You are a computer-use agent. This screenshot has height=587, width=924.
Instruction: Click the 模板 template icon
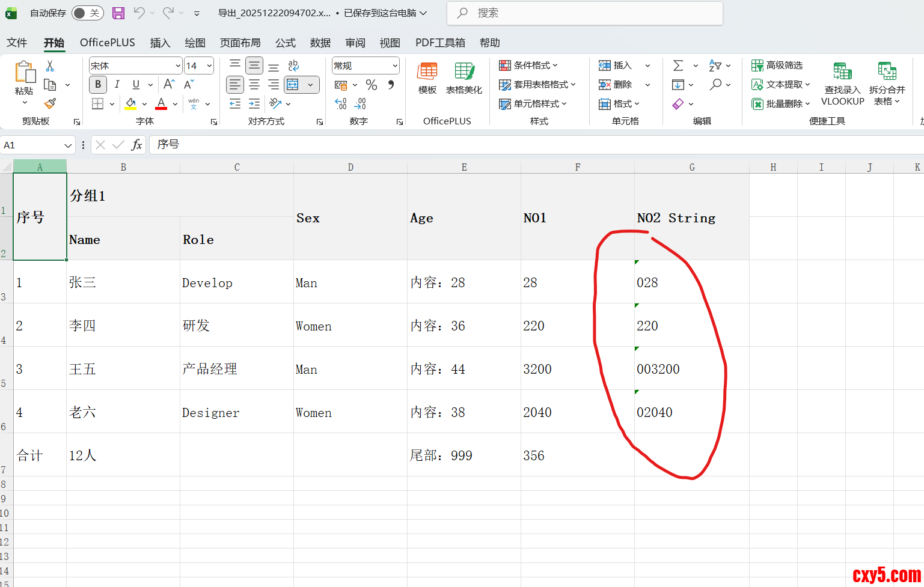click(427, 78)
